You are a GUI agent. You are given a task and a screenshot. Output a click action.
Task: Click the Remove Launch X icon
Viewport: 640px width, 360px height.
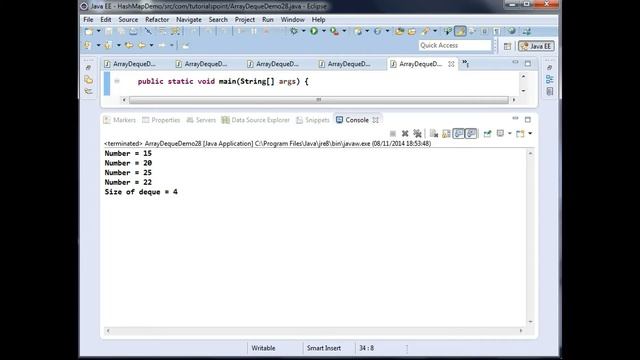click(x=405, y=133)
